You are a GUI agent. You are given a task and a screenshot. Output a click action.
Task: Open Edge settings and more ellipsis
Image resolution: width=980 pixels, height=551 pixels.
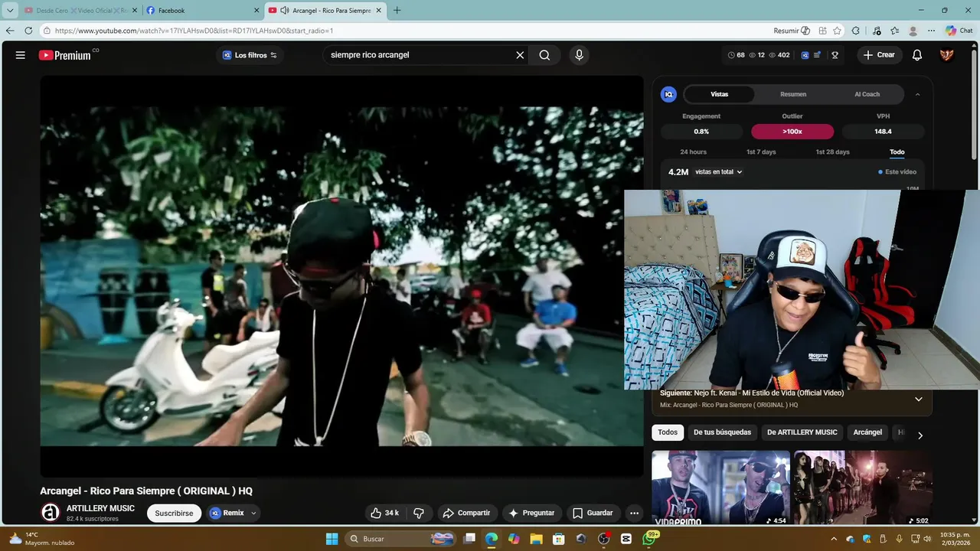[931, 31]
